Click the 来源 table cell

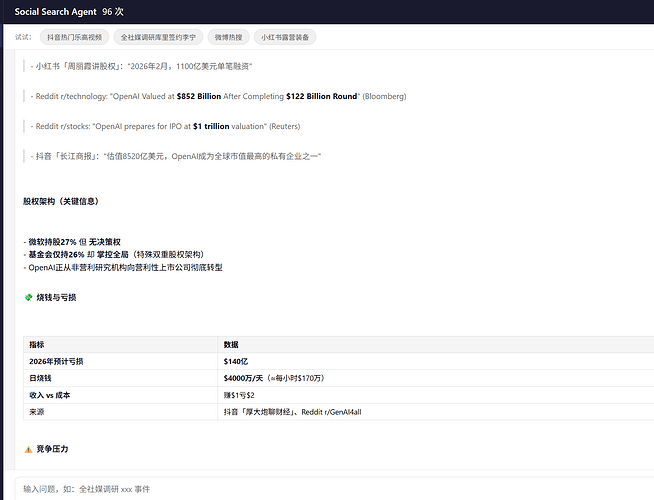[121, 412]
